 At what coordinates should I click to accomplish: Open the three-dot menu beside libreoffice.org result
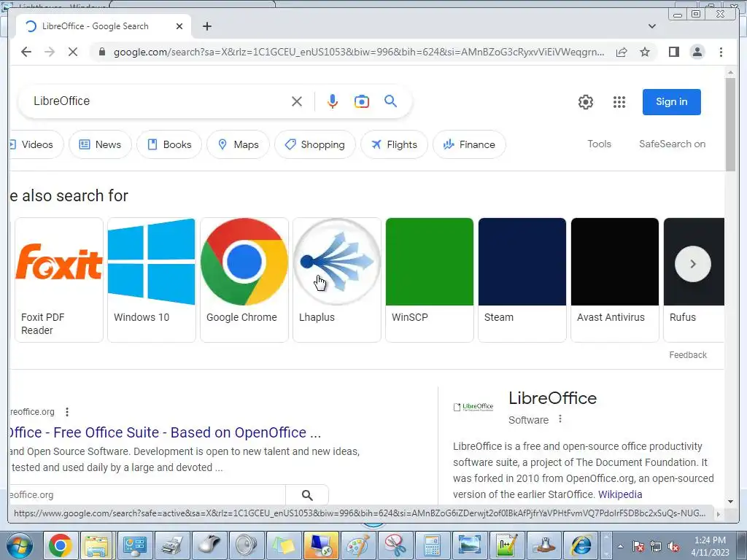click(67, 412)
